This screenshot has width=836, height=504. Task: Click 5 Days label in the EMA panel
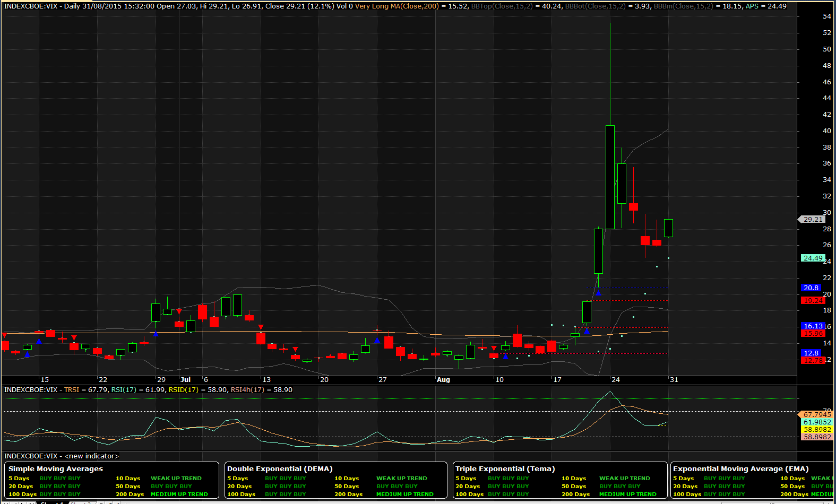click(684, 479)
